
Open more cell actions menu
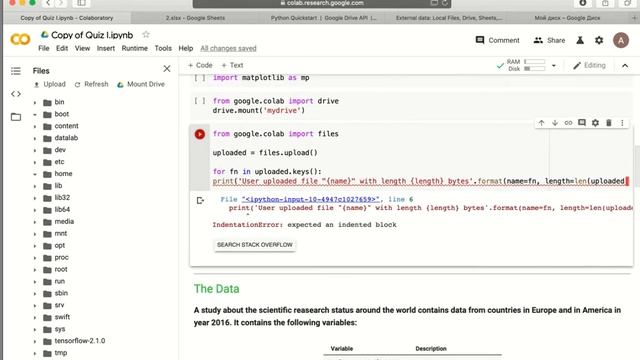[622, 123]
